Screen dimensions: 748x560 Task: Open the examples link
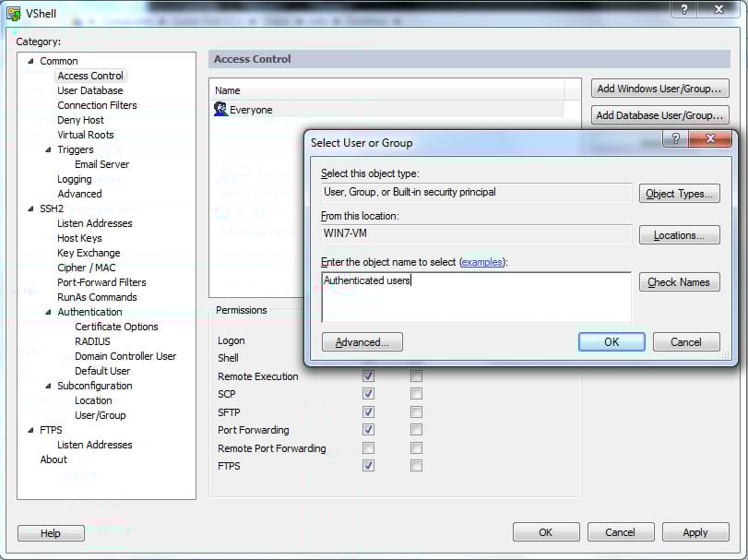coord(482,262)
